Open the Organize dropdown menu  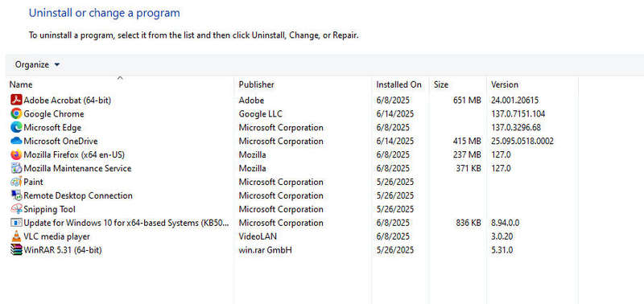pos(37,65)
